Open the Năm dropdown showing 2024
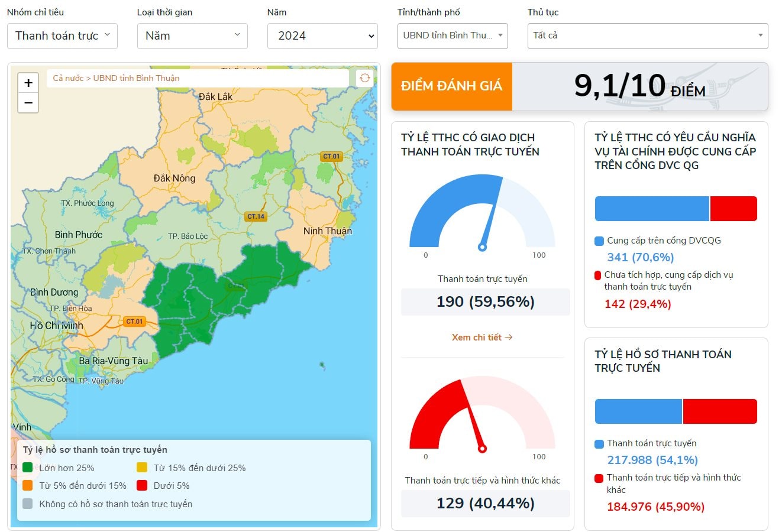 coord(322,36)
